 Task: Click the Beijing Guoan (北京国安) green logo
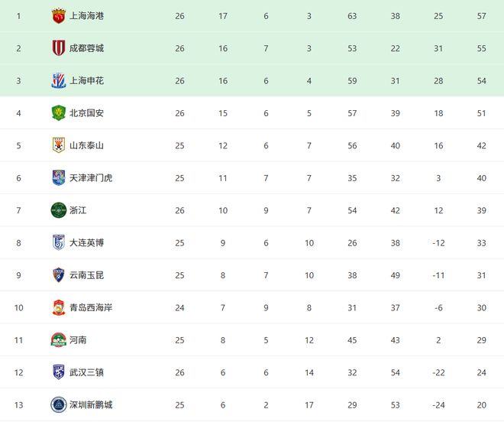click(59, 113)
